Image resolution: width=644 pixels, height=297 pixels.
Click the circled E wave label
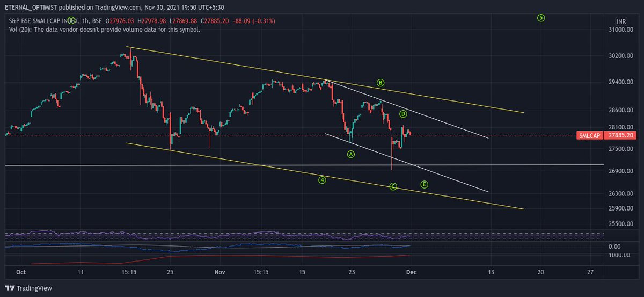click(x=424, y=185)
